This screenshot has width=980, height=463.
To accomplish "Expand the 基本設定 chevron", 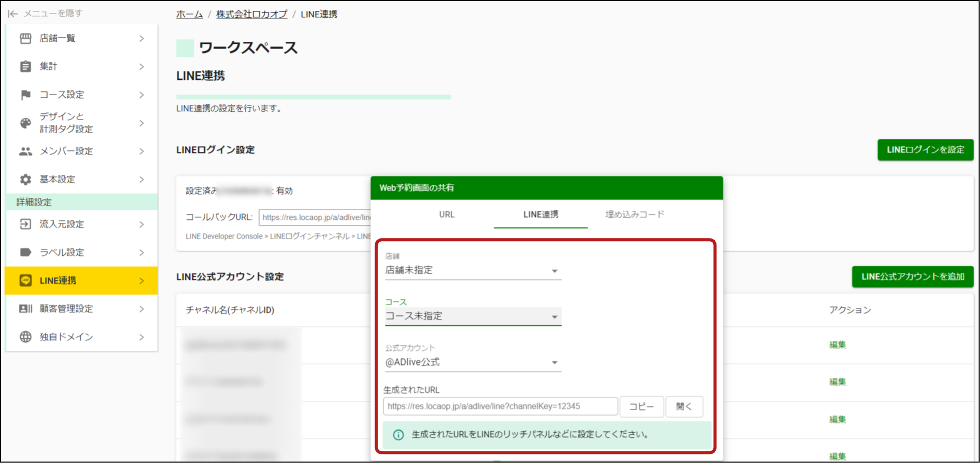I will pyautogui.click(x=141, y=180).
